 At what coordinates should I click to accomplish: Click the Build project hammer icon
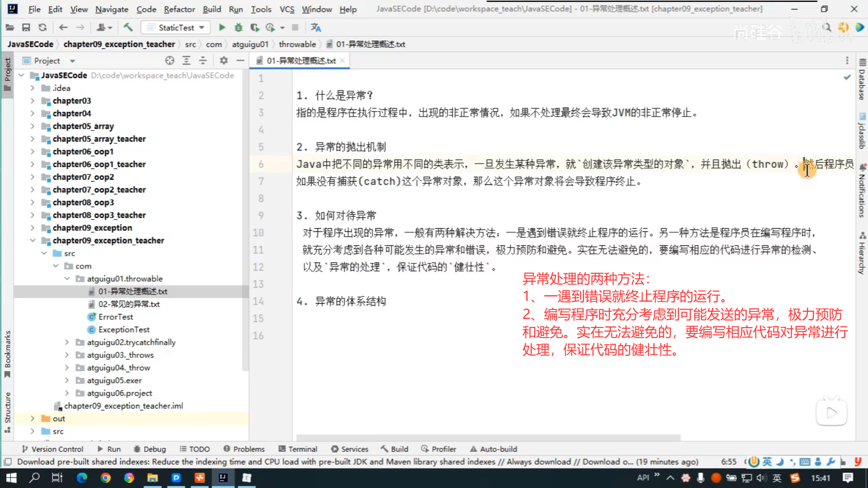point(128,28)
